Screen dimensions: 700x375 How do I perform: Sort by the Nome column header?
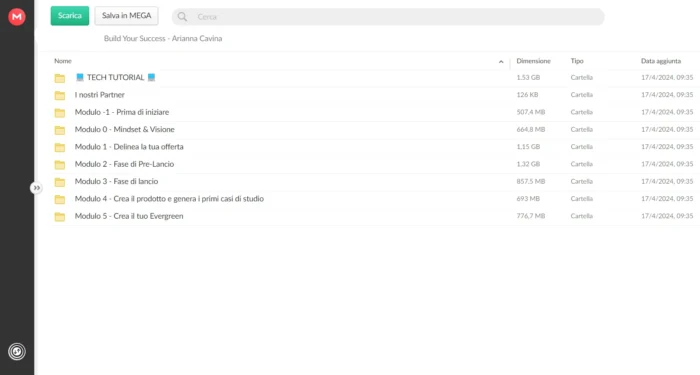click(x=63, y=61)
